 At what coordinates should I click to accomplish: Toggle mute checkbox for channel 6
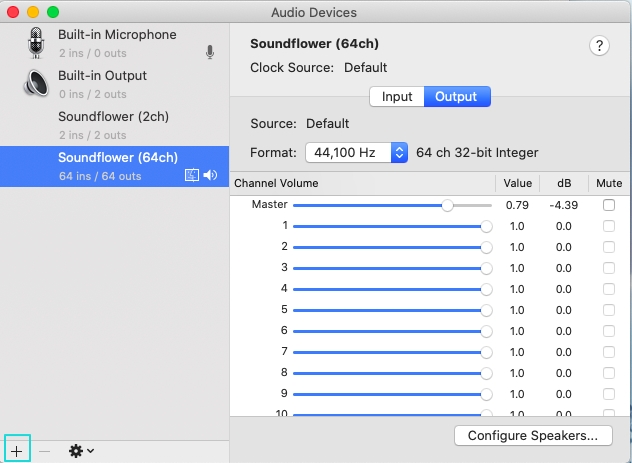pyautogui.click(x=609, y=331)
